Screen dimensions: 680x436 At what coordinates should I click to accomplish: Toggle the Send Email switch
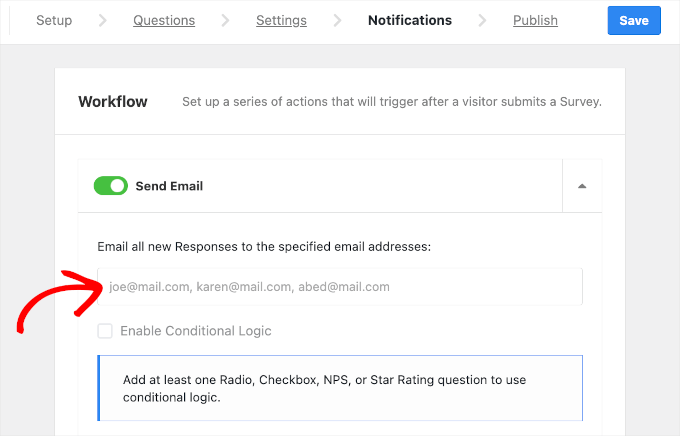(110, 186)
